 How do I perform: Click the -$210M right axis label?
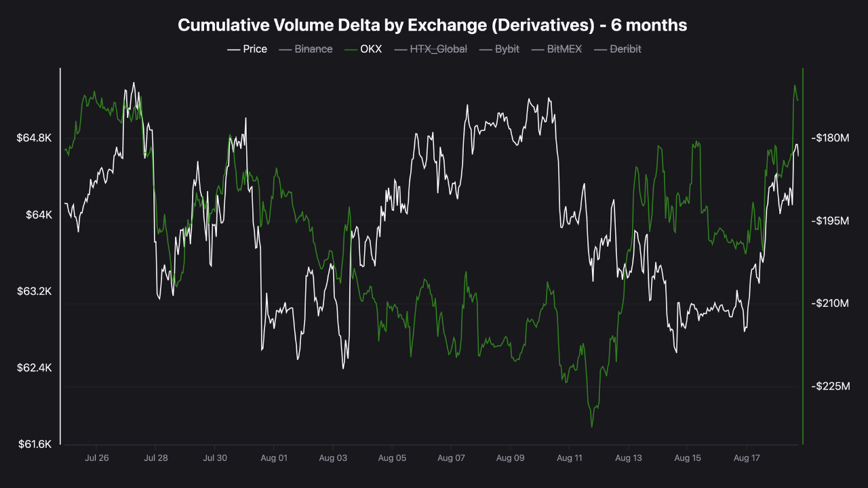831,303
